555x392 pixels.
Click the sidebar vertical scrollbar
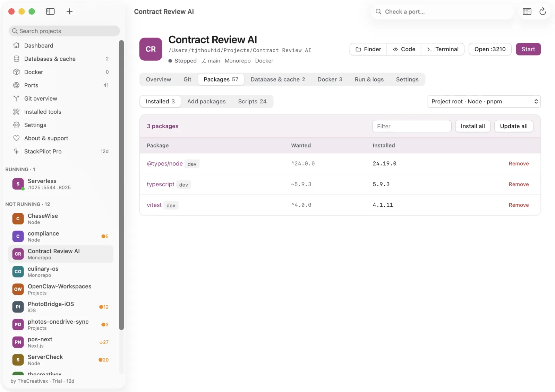pyautogui.click(x=121, y=185)
